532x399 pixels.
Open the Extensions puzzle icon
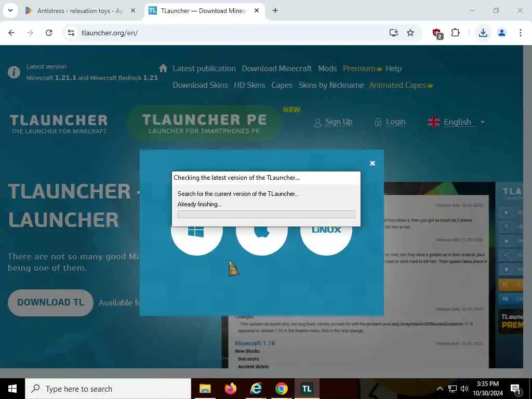pyautogui.click(x=455, y=33)
